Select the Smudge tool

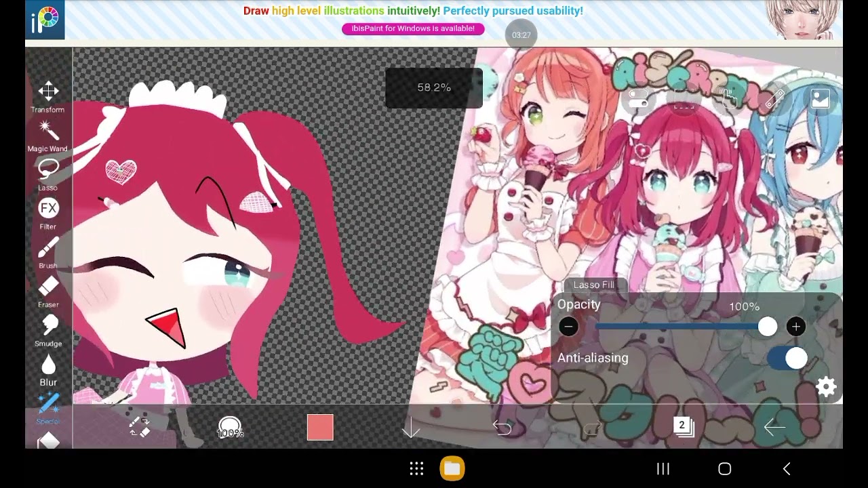click(48, 330)
